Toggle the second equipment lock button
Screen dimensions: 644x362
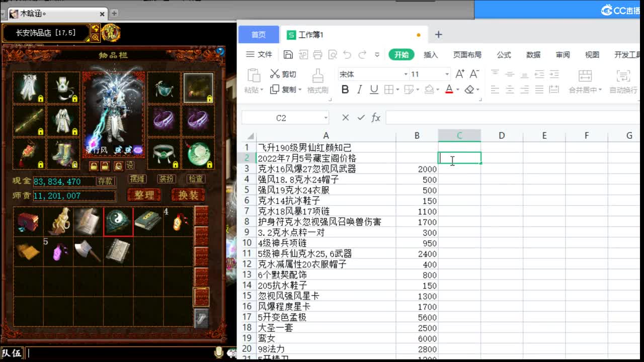(x=105, y=165)
